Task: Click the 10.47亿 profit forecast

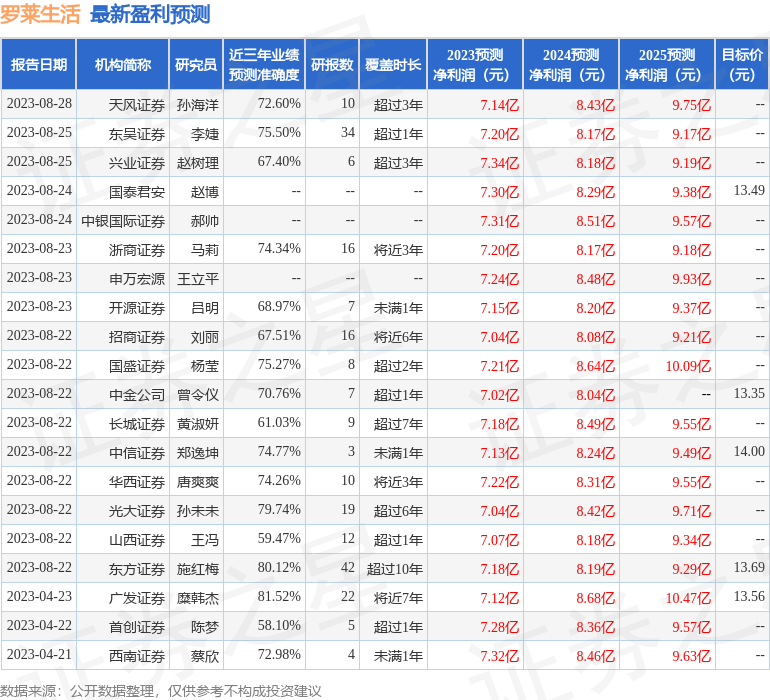Action: tap(688, 598)
